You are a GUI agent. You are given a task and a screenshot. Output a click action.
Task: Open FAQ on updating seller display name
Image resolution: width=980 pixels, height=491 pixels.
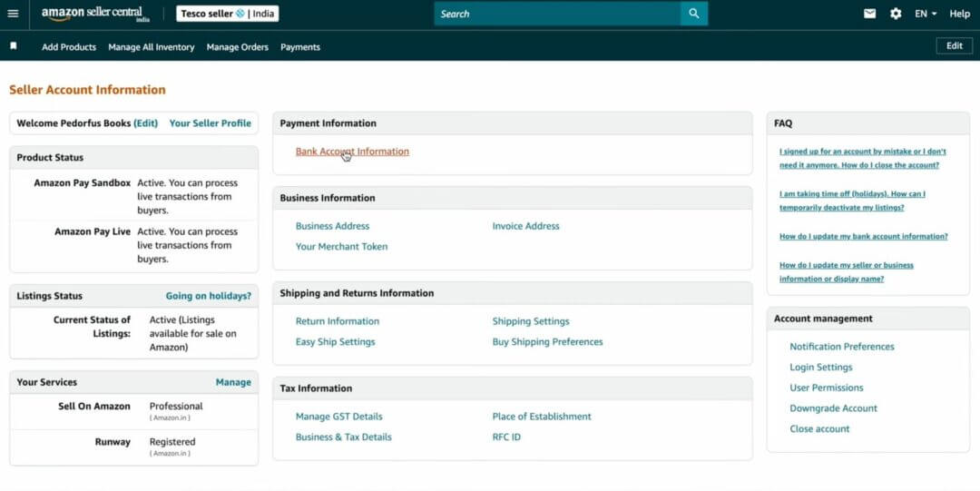point(847,272)
